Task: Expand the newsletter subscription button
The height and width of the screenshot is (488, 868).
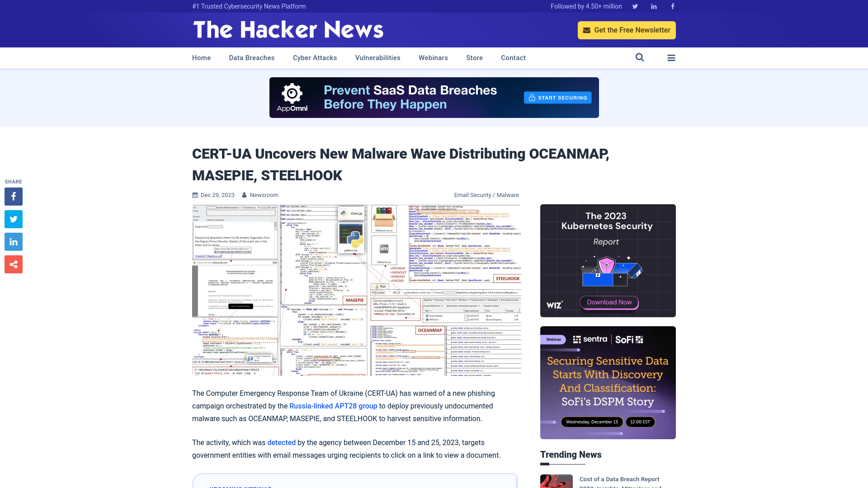Action: pyautogui.click(x=627, y=30)
